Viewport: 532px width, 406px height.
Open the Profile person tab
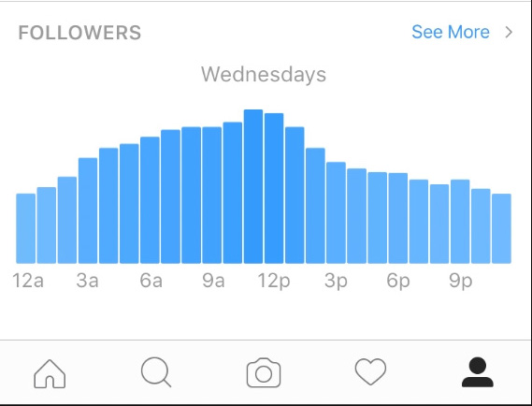(478, 372)
